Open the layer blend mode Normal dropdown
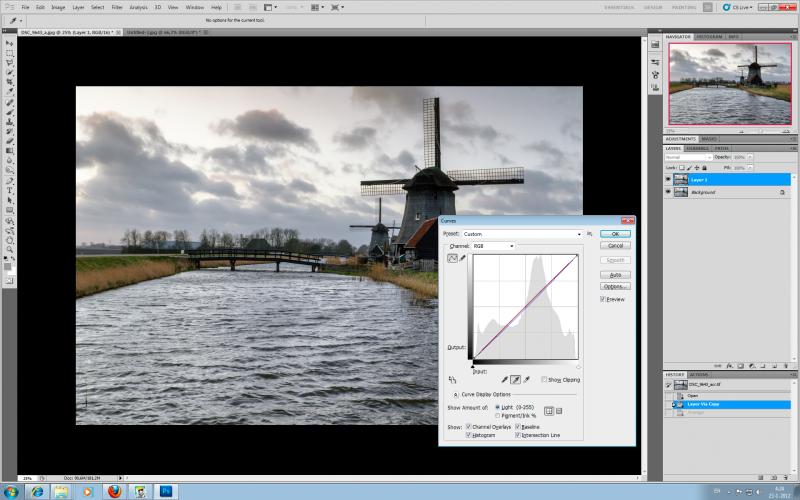This screenshot has height=500, width=800. tap(688, 157)
